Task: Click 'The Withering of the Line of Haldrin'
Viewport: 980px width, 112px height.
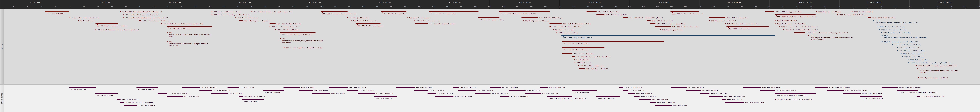Action: click(x=519, y=14)
